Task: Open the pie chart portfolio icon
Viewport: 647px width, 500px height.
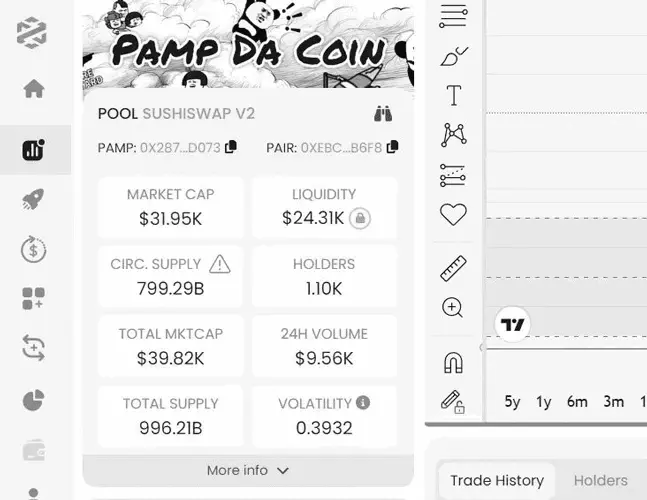Action: coord(34,401)
